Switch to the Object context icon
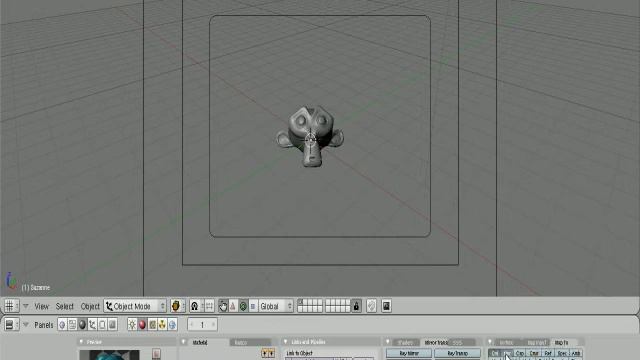Screen dimensions: 640x360 point(92,325)
